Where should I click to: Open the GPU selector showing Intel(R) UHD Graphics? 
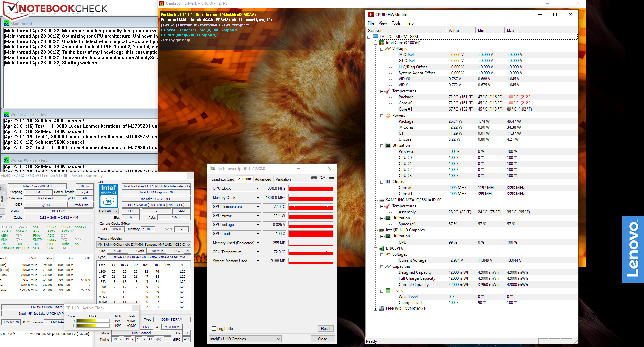coord(245,339)
